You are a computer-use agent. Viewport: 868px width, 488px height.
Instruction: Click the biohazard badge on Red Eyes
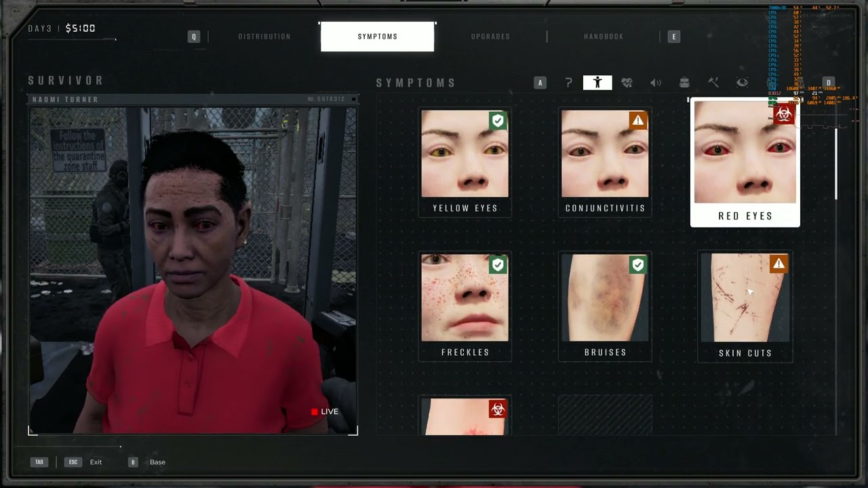[x=784, y=113]
